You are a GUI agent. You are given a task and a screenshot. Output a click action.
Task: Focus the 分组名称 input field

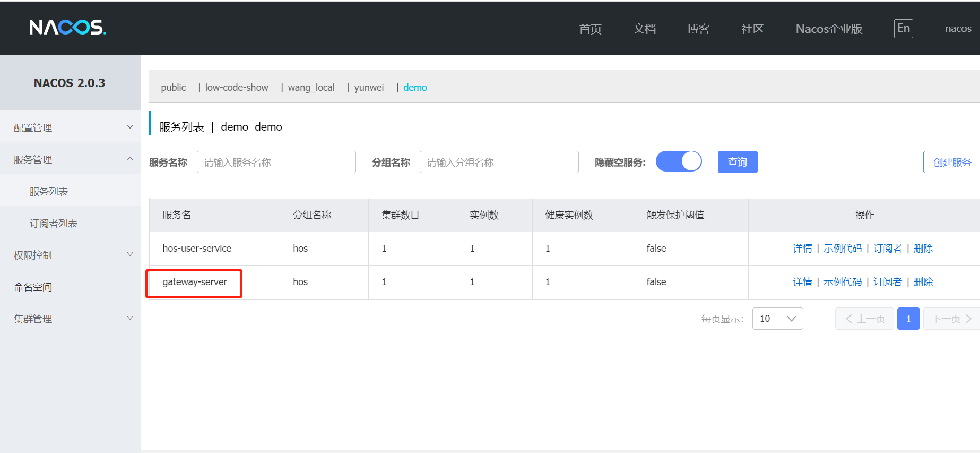(x=499, y=162)
